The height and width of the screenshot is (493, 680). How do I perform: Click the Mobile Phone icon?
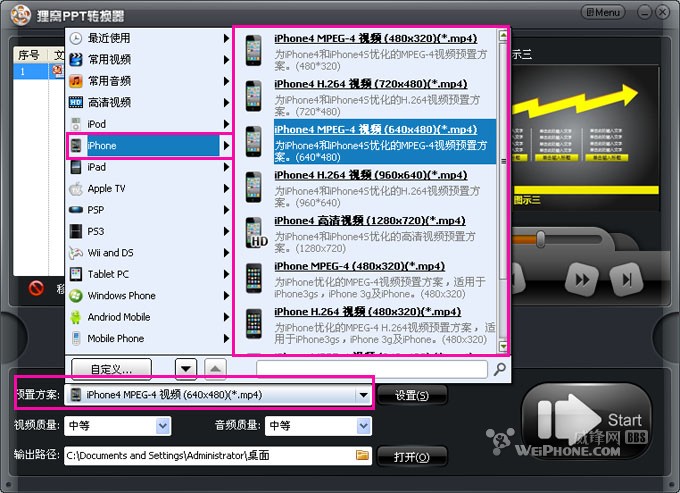point(76,339)
